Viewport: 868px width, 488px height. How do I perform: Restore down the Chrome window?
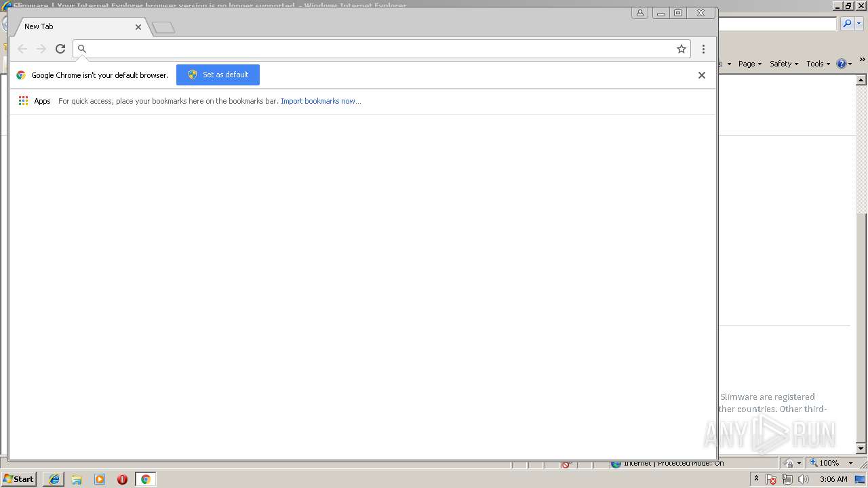click(x=678, y=13)
